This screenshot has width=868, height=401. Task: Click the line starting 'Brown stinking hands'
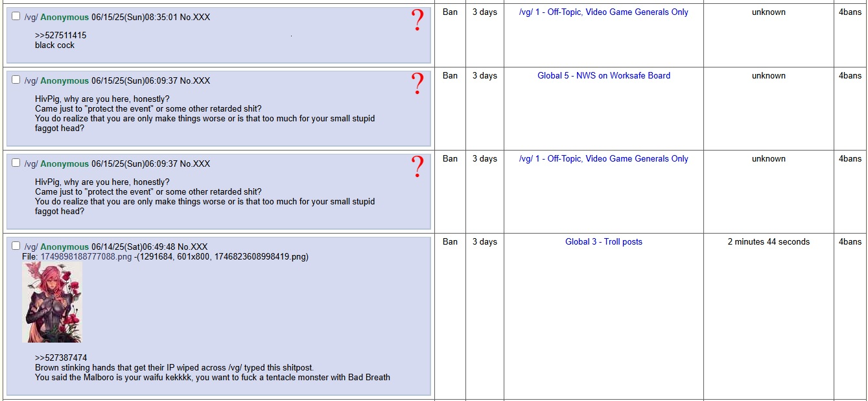[174, 368]
